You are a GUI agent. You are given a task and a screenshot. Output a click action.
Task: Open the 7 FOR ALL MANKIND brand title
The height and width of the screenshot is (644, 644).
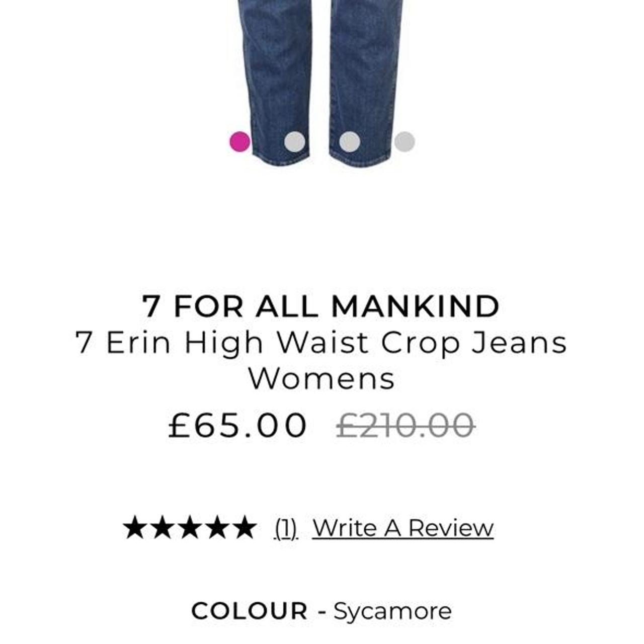tap(321, 306)
